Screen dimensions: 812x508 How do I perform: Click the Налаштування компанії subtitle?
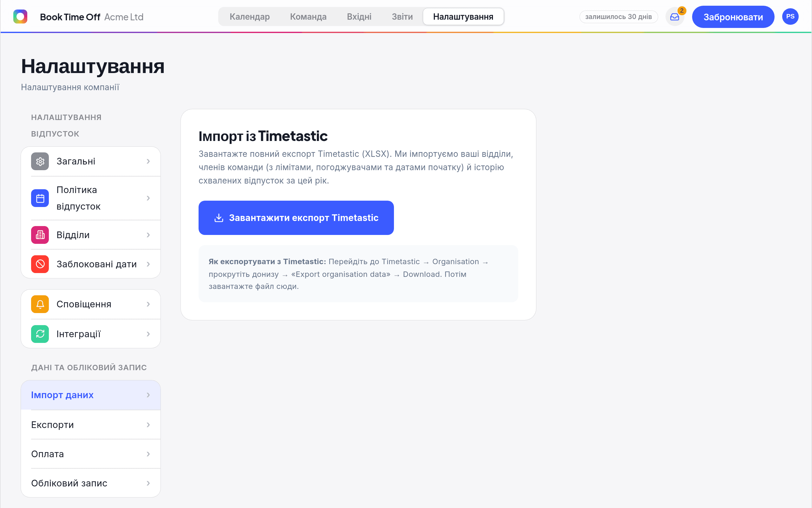point(70,87)
